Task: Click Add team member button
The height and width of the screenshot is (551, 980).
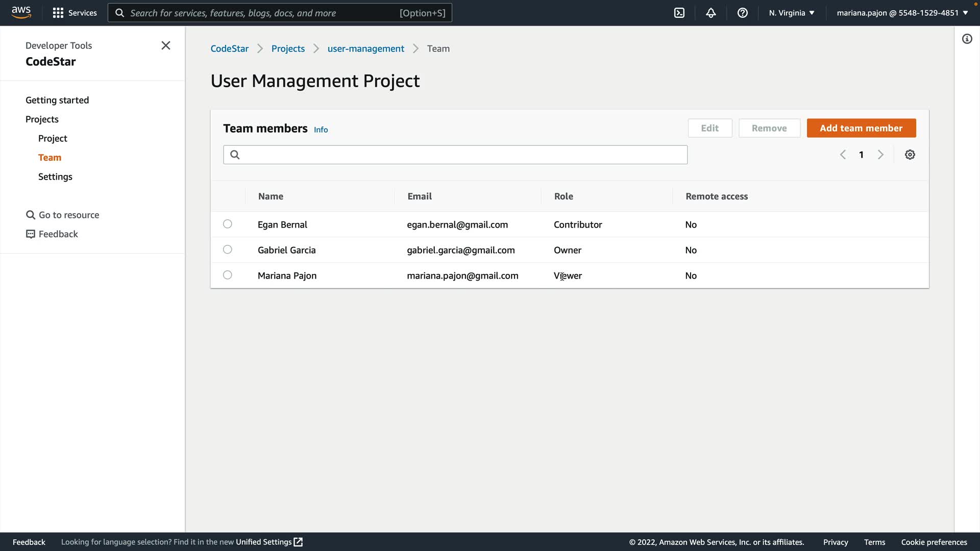Action: 861,128
